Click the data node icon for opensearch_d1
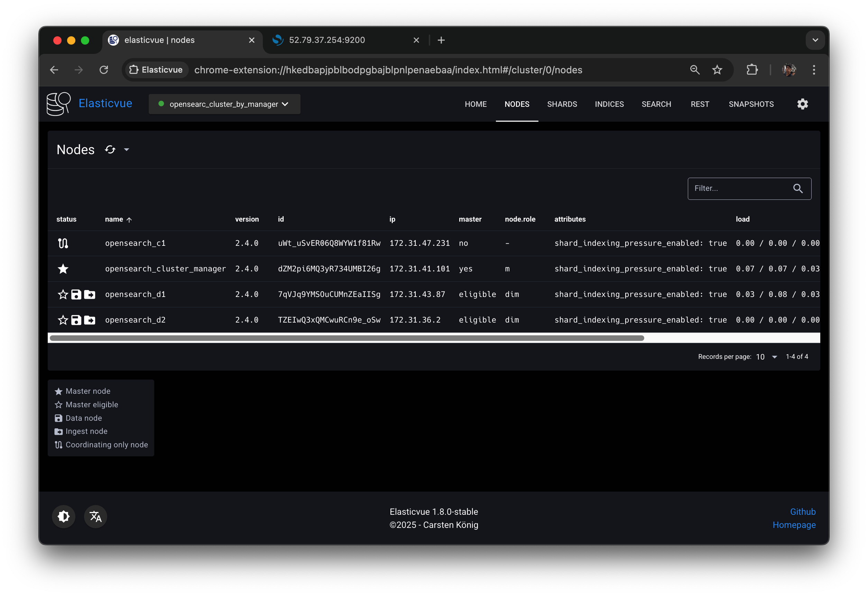This screenshot has height=596, width=868. click(76, 295)
